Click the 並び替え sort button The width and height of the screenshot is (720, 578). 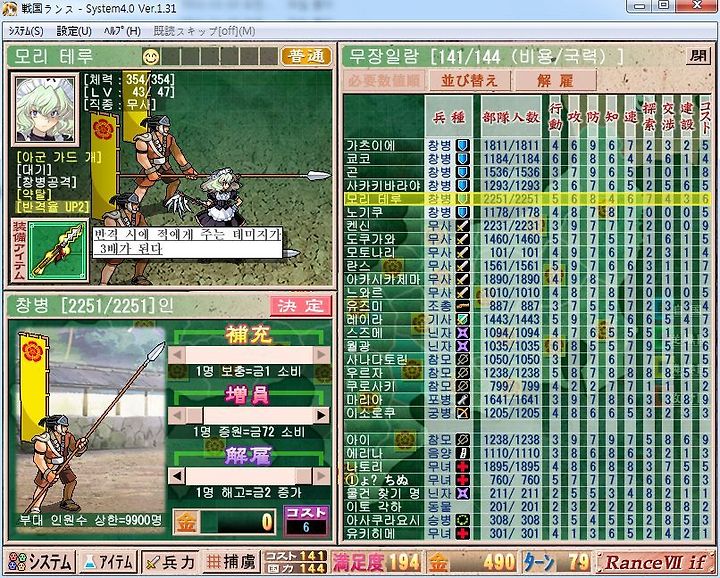point(469,81)
